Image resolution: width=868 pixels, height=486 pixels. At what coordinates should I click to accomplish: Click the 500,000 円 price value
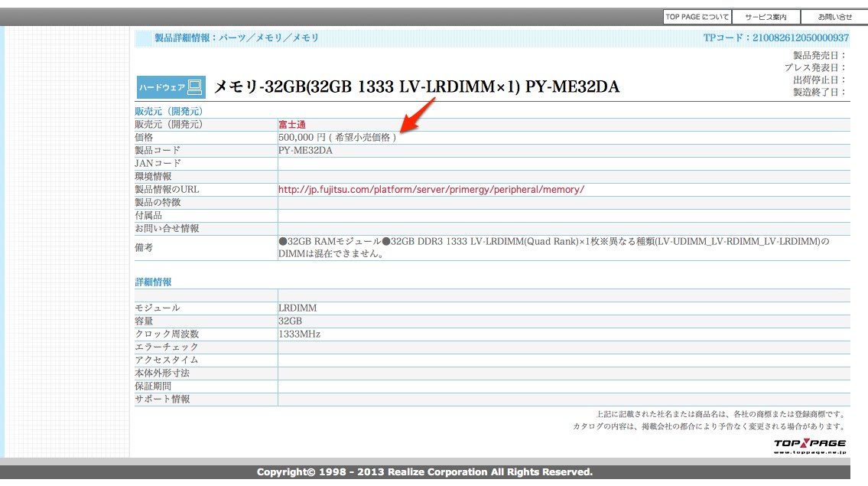click(337, 138)
